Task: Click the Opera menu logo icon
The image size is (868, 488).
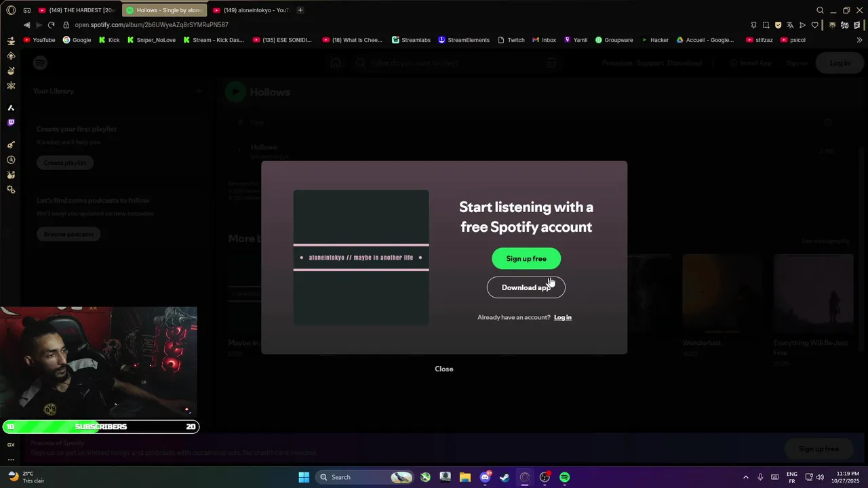Action: pos(11,10)
